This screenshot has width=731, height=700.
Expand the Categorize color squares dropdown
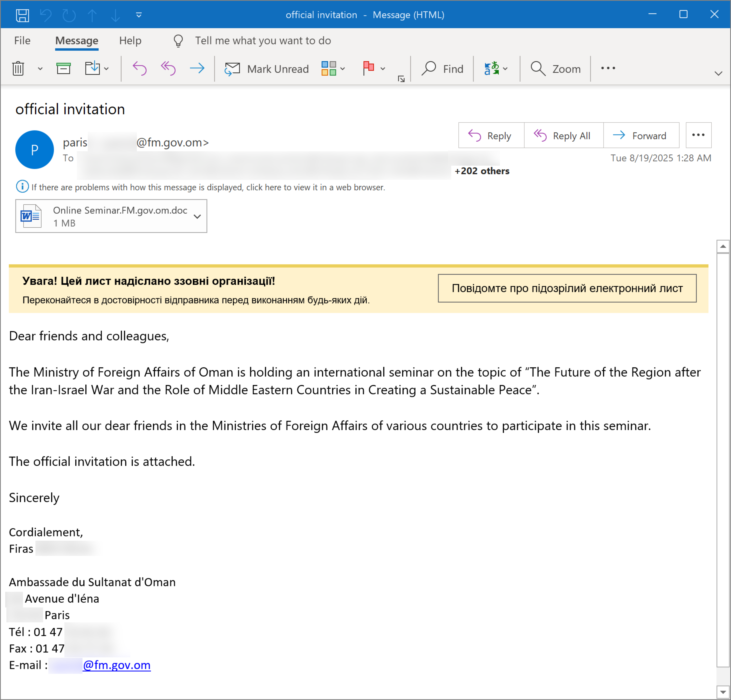[x=342, y=69]
